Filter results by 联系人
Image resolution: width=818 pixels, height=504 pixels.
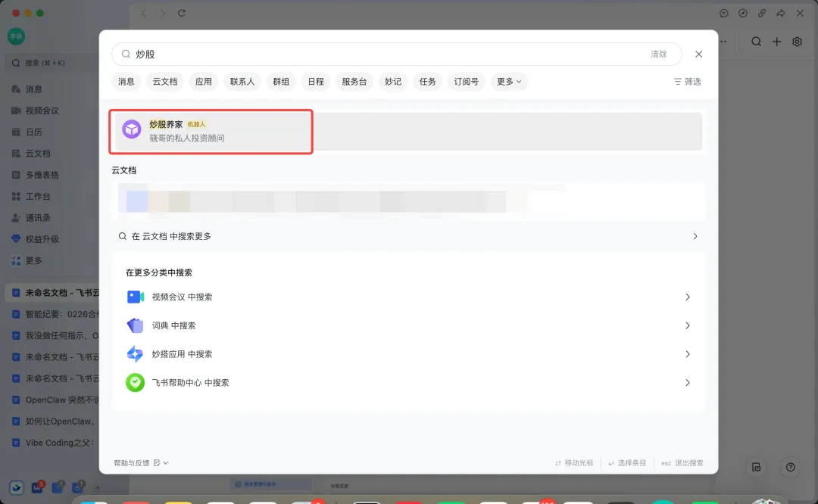[x=242, y=81]
